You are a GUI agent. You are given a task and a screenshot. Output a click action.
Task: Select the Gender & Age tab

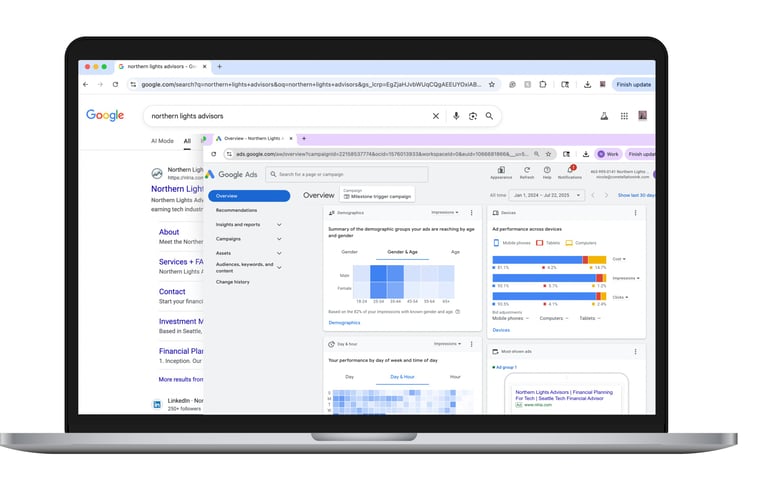[402, 252]
